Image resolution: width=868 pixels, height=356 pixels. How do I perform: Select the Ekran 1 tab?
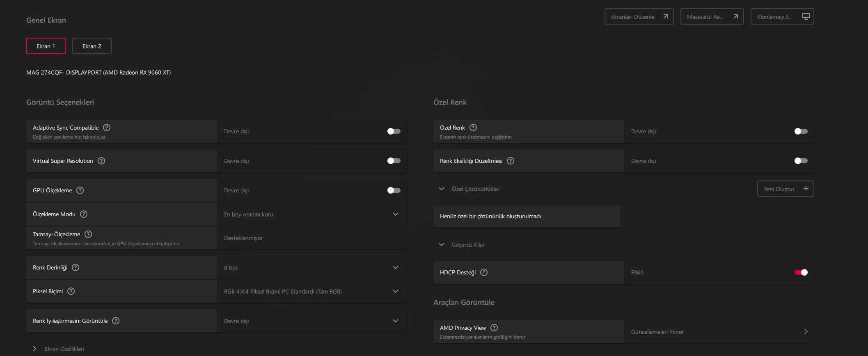pos(46,46)
